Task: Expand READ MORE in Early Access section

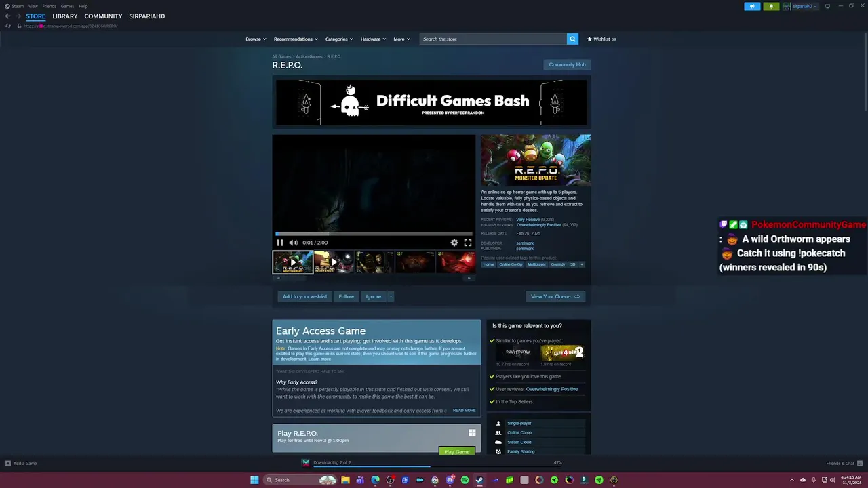Action: pyautogui.click(x=464, y=410)
